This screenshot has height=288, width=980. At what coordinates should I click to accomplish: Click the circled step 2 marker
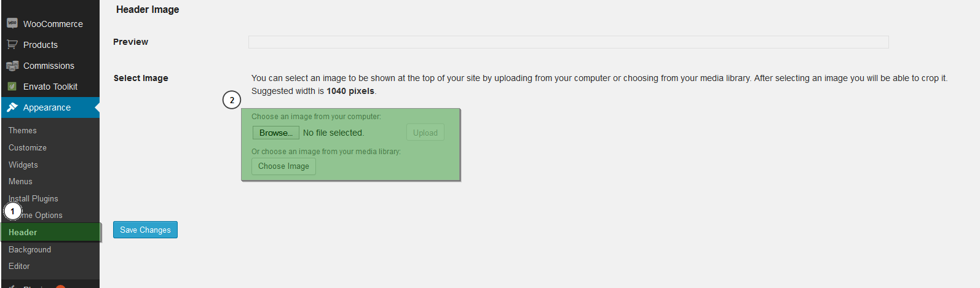pyautogui.click(x=232, y=100)
